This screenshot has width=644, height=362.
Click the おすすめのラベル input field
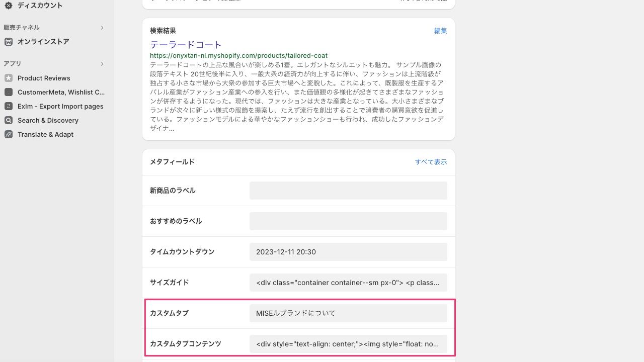(x=348, y=221)
